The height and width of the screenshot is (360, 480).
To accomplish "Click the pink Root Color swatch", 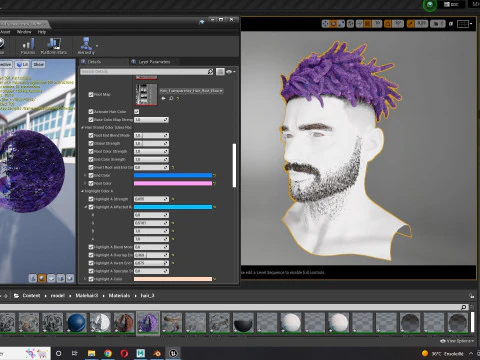I will click(x=173, y=183).
